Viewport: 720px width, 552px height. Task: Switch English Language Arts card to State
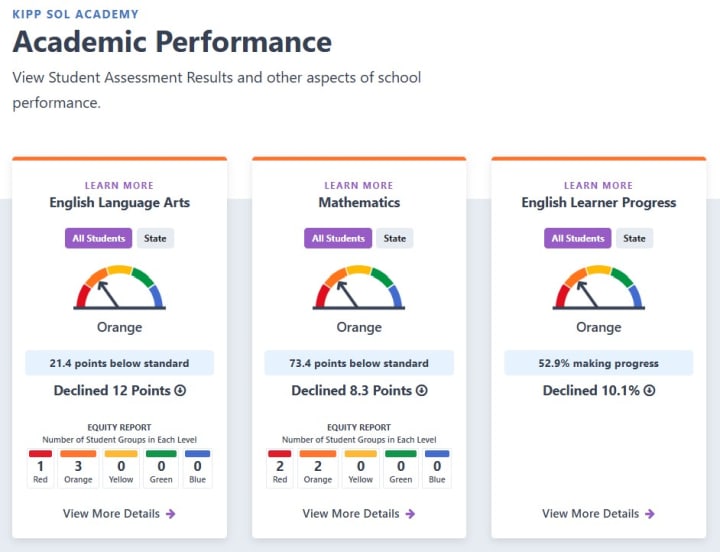[155, 239]
